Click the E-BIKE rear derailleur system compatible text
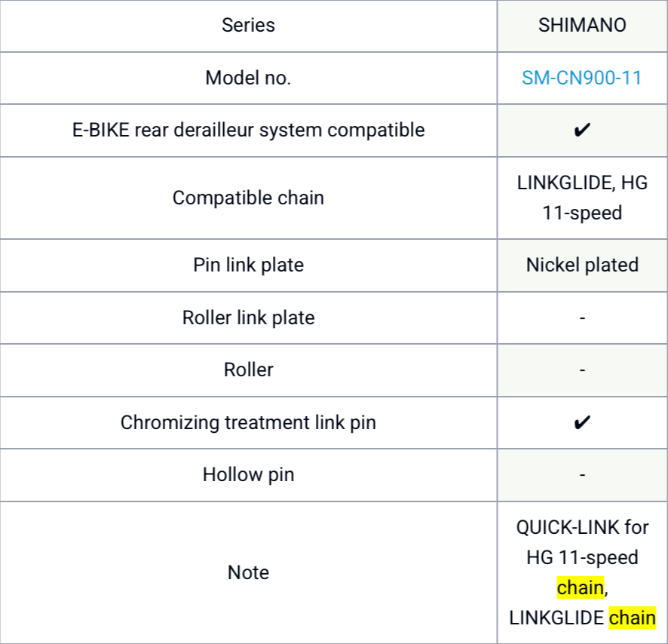 [x=248, y=130]
